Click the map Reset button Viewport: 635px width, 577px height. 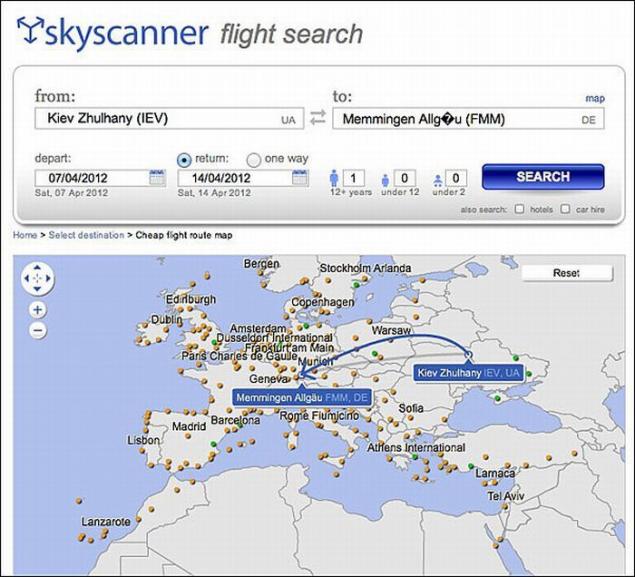pos(567,273)
